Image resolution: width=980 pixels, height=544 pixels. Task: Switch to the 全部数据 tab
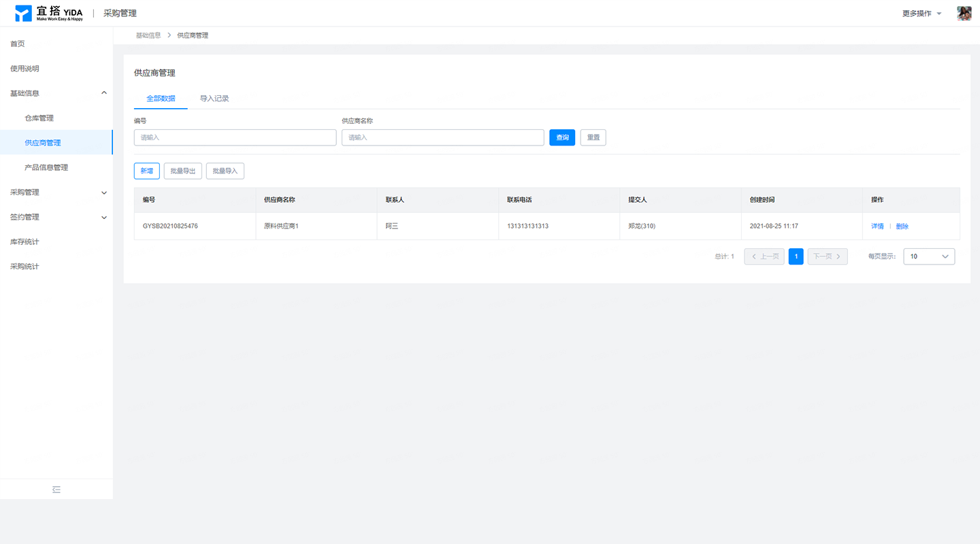[161, 99]
